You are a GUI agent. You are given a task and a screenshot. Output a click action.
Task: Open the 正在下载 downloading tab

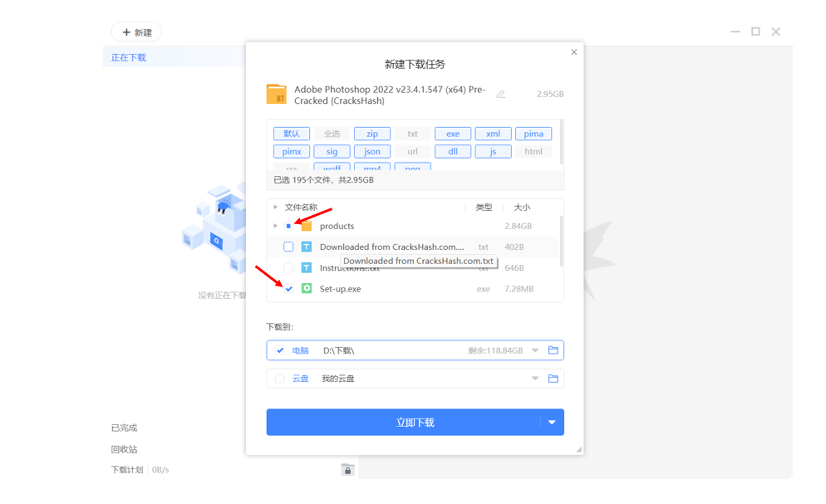coord(129,58)
